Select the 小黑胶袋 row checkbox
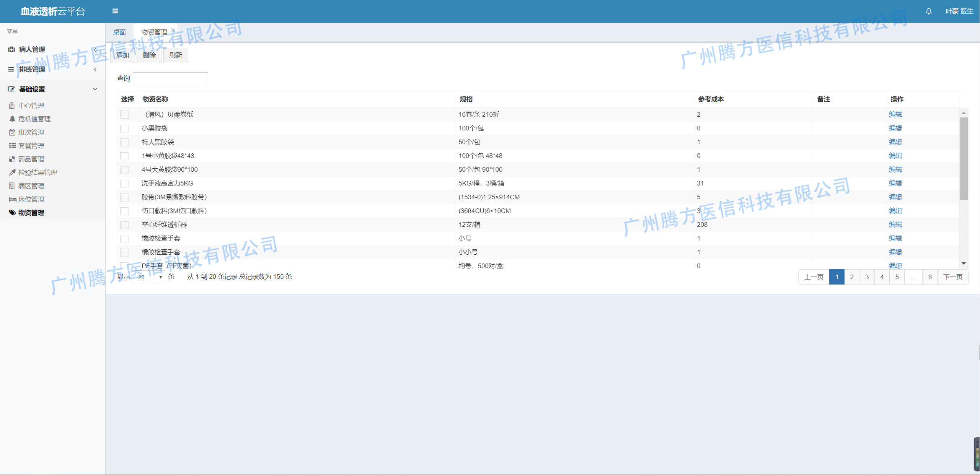This screenshot has width=980, height=475. pos(124,129)
